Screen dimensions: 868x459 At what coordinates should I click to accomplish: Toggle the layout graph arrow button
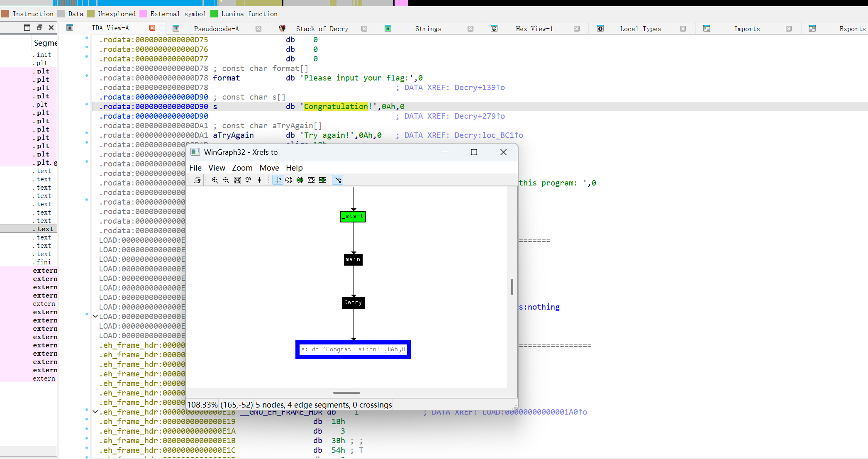[x=338, y=180]
